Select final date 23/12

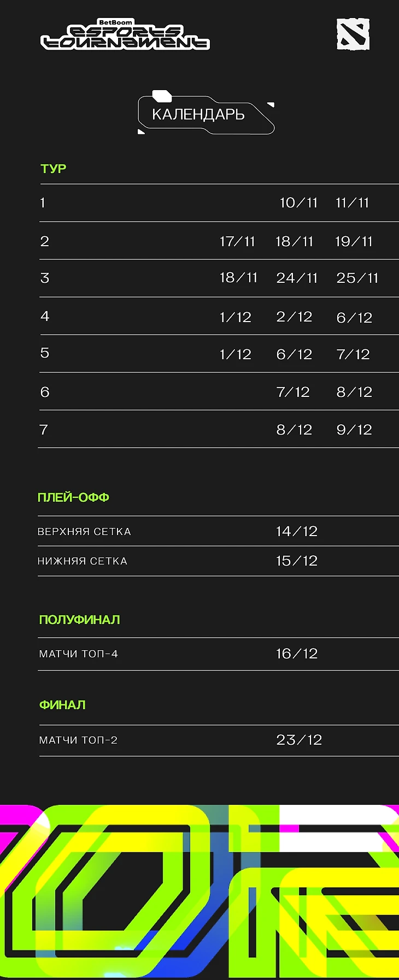coord(299,740)
